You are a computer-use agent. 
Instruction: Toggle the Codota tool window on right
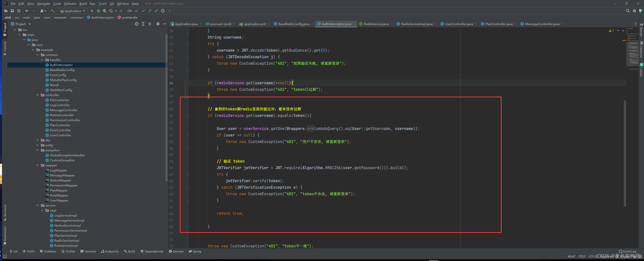pos(641,70)
